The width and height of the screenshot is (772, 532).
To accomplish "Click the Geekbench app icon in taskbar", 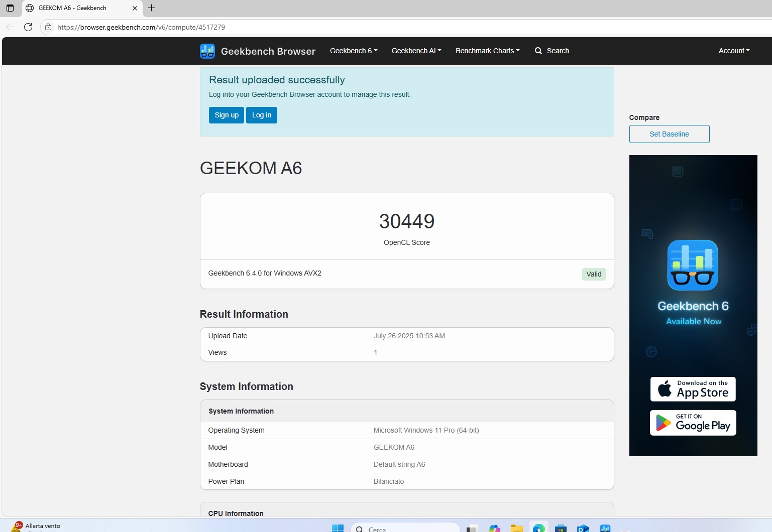I will (605, 528).
